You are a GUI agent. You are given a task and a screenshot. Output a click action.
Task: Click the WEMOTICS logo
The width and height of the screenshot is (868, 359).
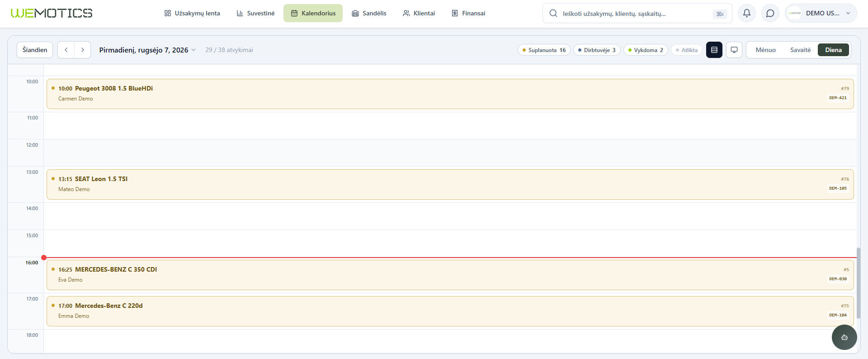[52, 13]
